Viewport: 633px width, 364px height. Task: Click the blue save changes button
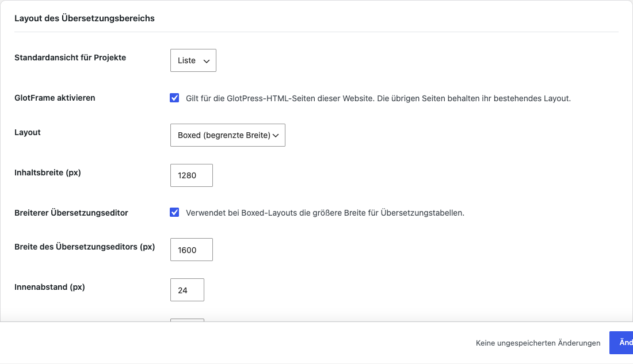(x=621, y=343)
